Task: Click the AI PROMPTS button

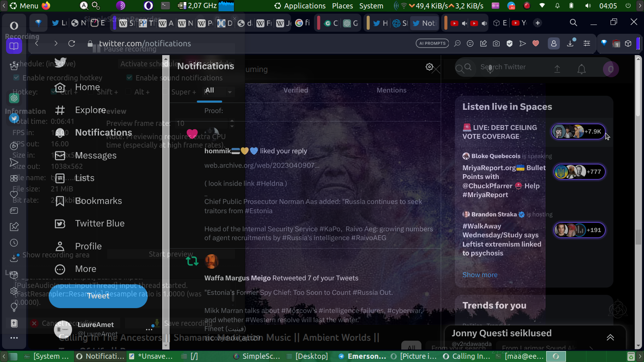Action: coord(432,43)
